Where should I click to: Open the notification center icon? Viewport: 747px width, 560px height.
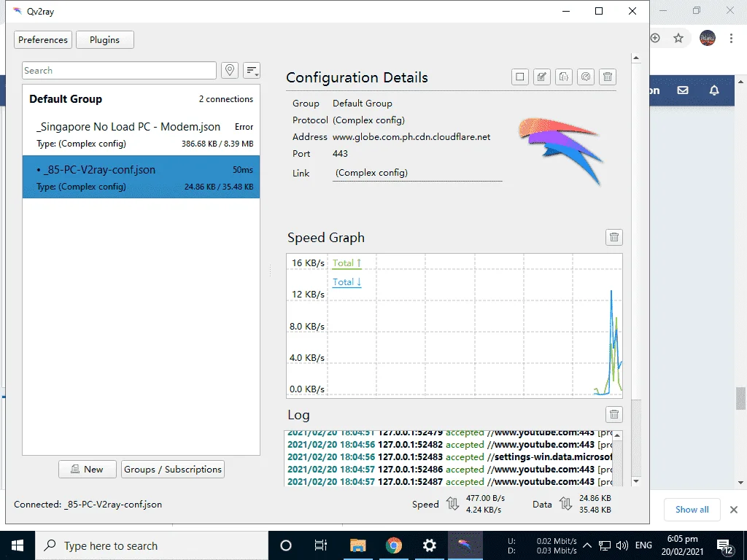(724, 545)
